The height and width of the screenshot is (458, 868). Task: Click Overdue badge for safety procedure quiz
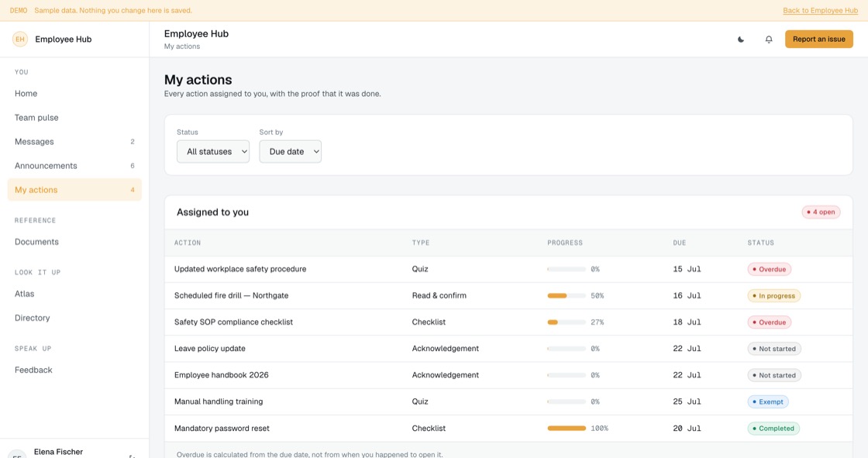[770, 269]
